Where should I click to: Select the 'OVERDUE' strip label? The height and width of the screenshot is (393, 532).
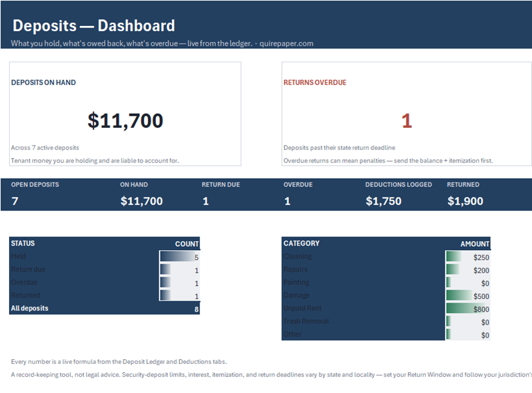coord(298,184)
